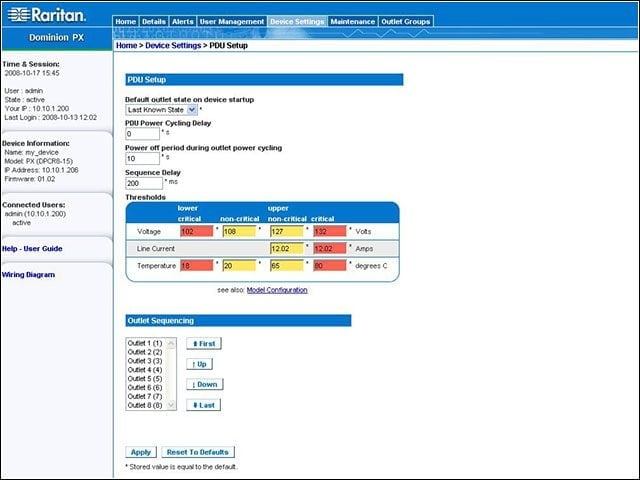Select Outlet 1 (1) in list
640x480 pixels.
click(145, 343)
